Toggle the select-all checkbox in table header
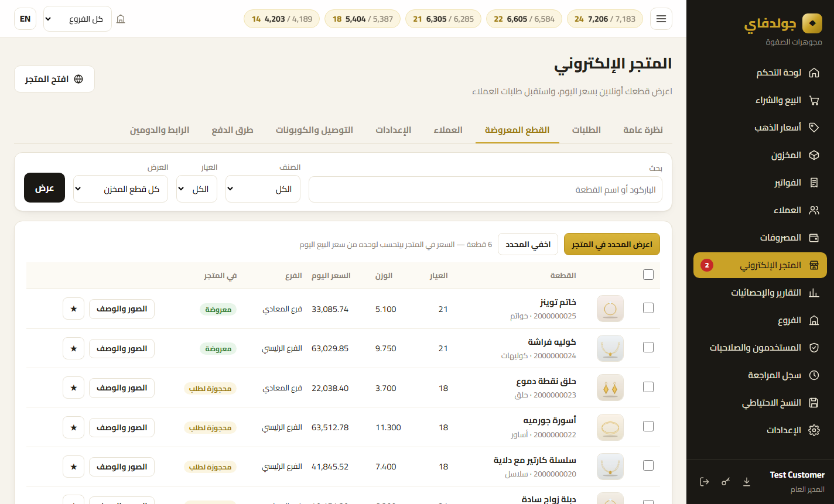This screenshot has height=504, width=834. [648, 275]
